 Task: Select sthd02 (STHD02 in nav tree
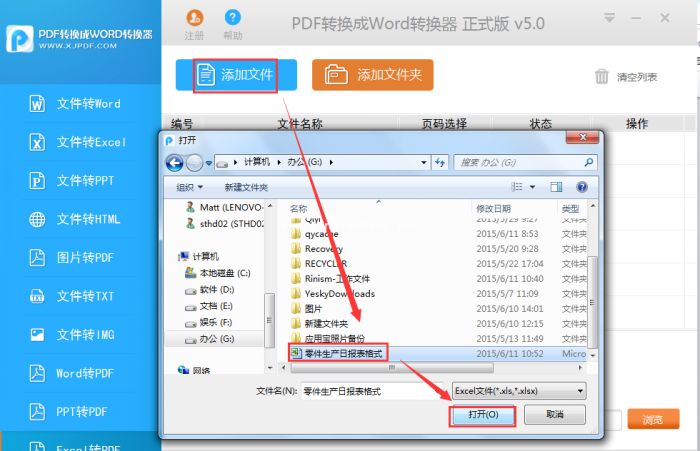point(225,223)
